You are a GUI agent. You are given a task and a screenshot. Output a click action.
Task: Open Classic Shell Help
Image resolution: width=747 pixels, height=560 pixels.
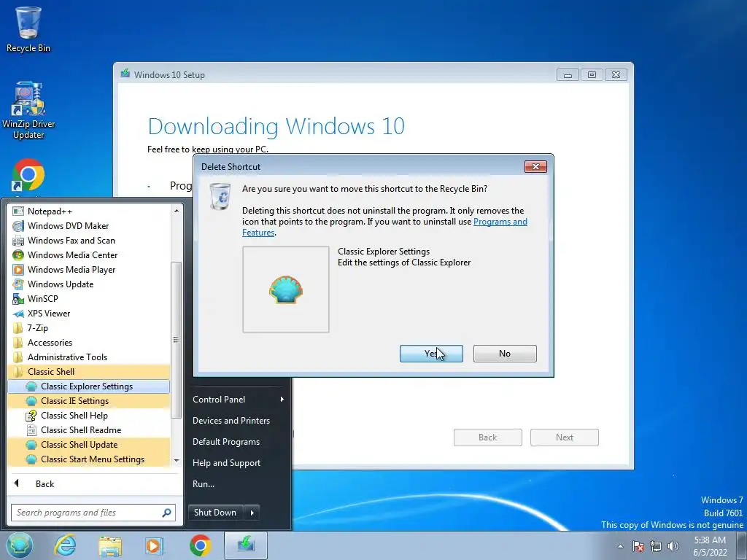click(x=89, y=415)
